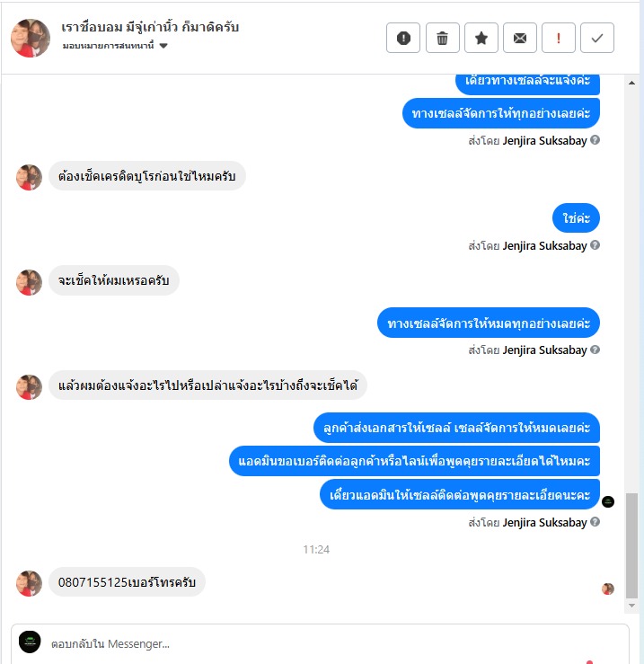Screen dimensions: 644x664
Task: Click the chat scrollbar thumb
Action: [631, 546]
